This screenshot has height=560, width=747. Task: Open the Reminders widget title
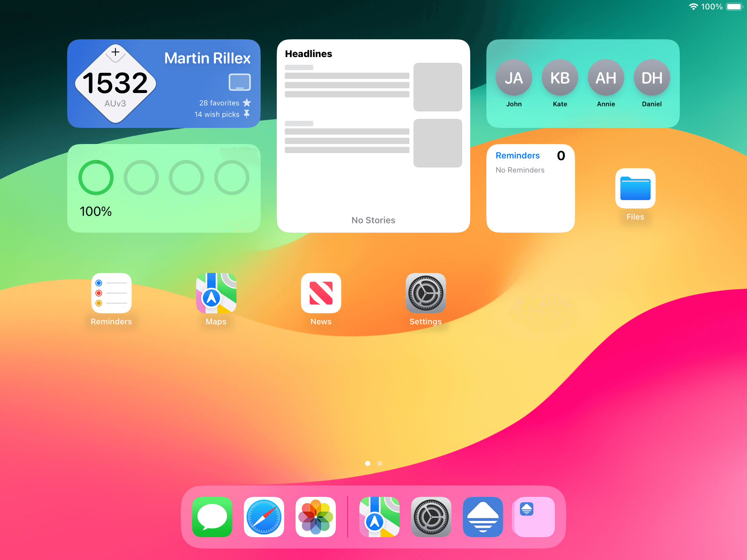point(517,156)
